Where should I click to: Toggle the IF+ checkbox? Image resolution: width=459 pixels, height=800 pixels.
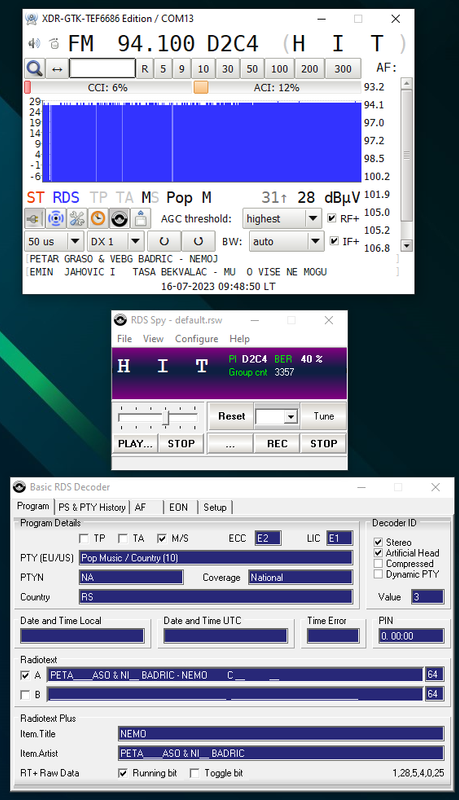click(334, 241)
